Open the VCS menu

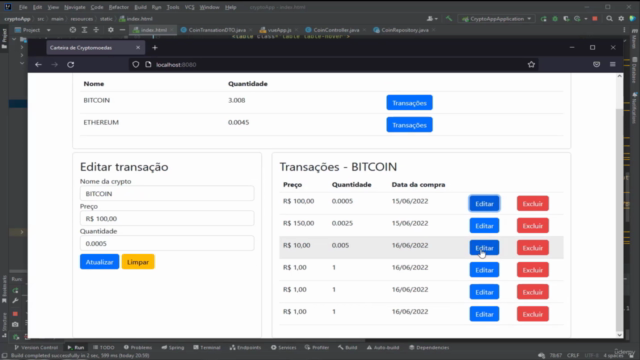click(x=189, y=7)
